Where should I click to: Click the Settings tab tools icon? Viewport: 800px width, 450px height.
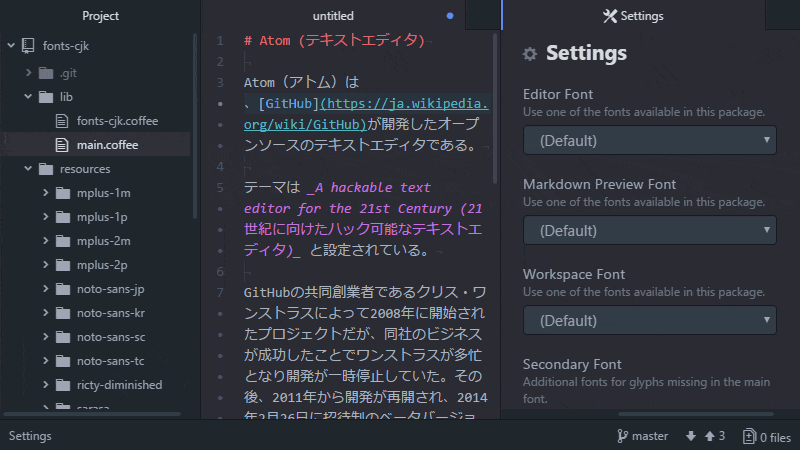(x=610, y=16)
